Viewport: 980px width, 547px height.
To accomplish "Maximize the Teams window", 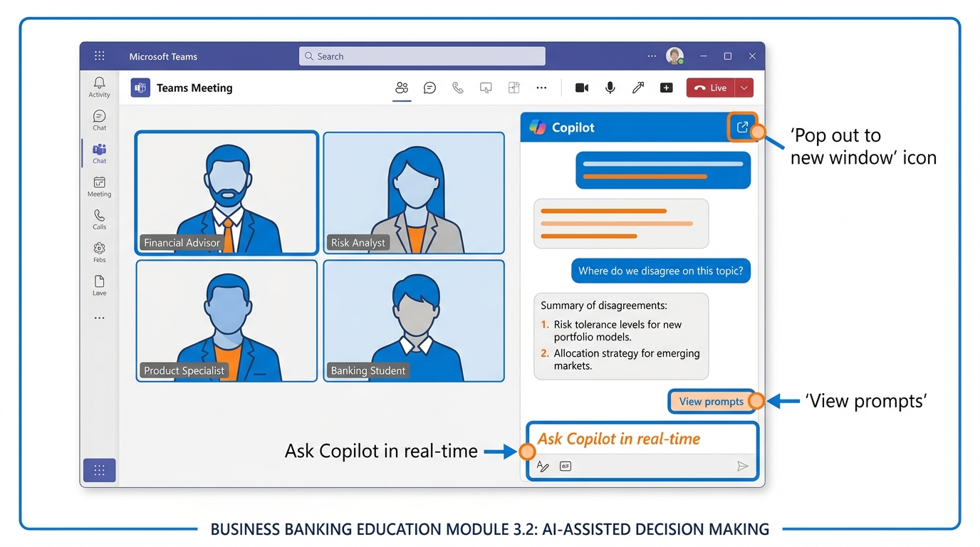I will tap(727, 56).
